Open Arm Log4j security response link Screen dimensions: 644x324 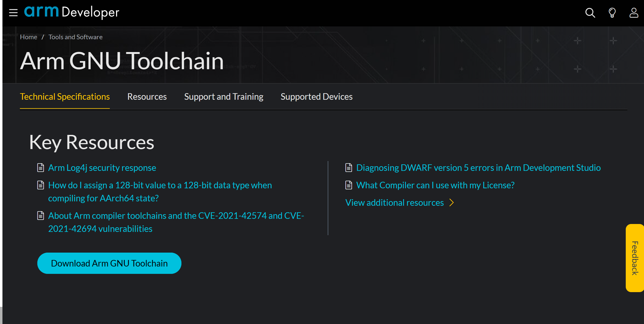point(102,168)
